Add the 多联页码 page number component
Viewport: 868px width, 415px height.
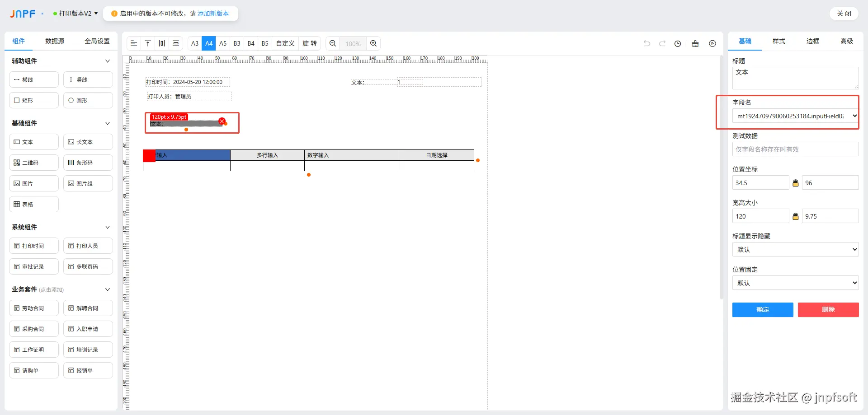click(x=88, y=266)
